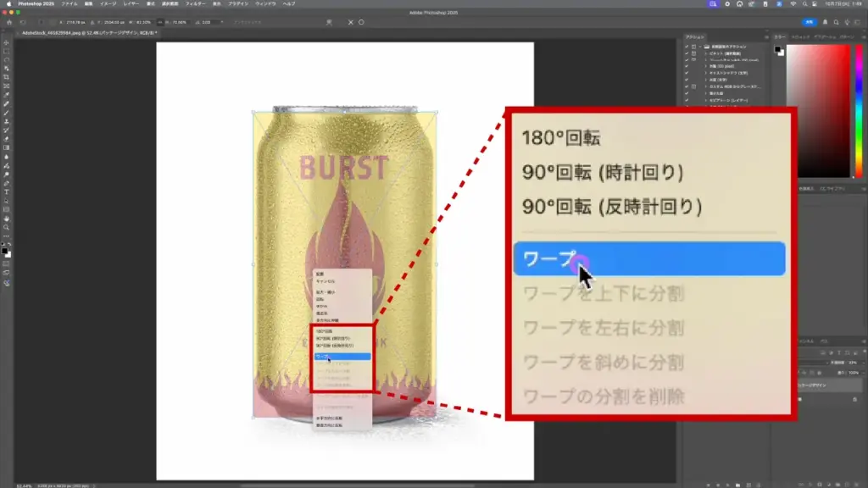
Task: Select the Rectangular Marquee tool
Action: click(6, 51)
